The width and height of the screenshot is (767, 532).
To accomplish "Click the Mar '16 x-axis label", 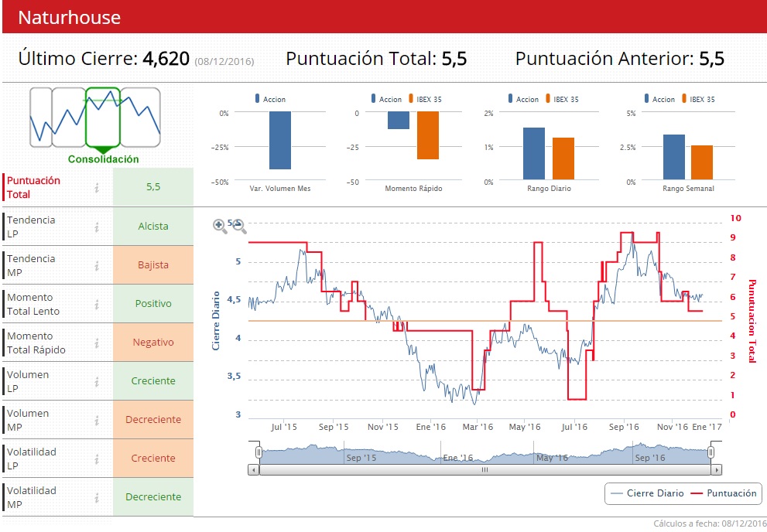I will pos(478,427).
